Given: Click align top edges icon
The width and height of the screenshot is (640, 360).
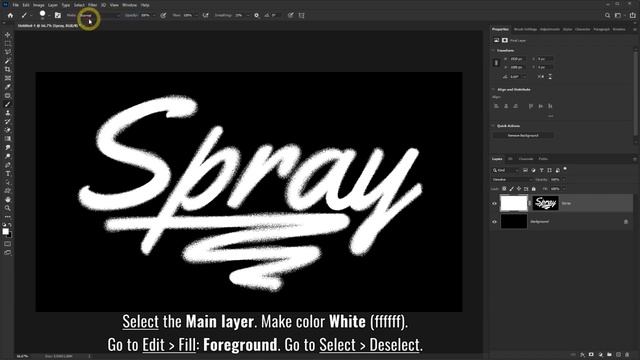Looking at the screenshot, I should pos(531,106).
